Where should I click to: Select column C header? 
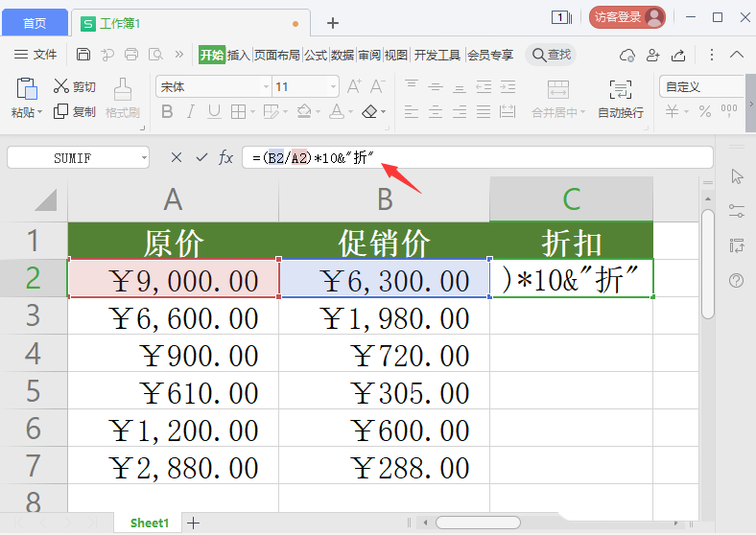(x=572, y=199)
